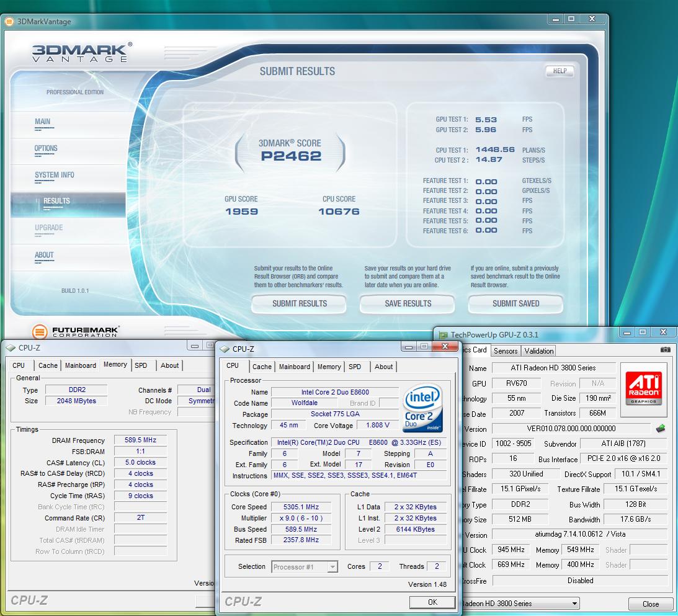Screen dimensions: 678x616
Task: Click the Rated FSB 2357.8 MHz value
Action: coord(301,540)
